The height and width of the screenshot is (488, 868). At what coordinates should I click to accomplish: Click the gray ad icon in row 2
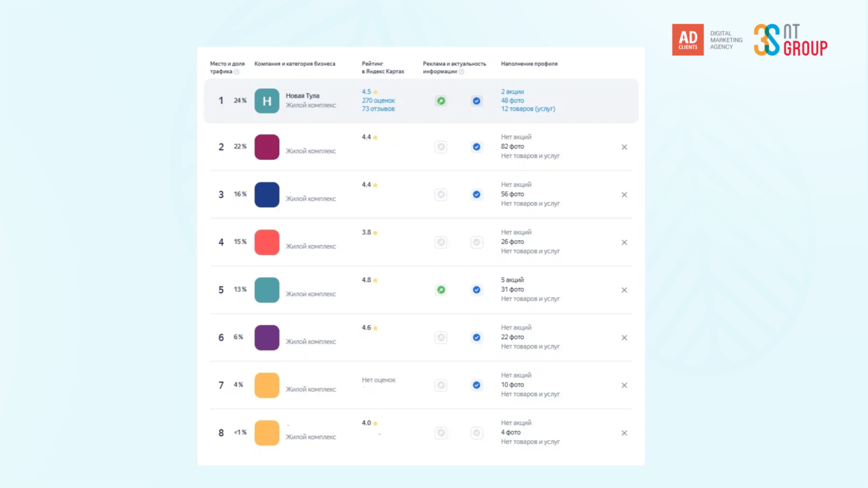pyautogui.click(x=440, y=147)
